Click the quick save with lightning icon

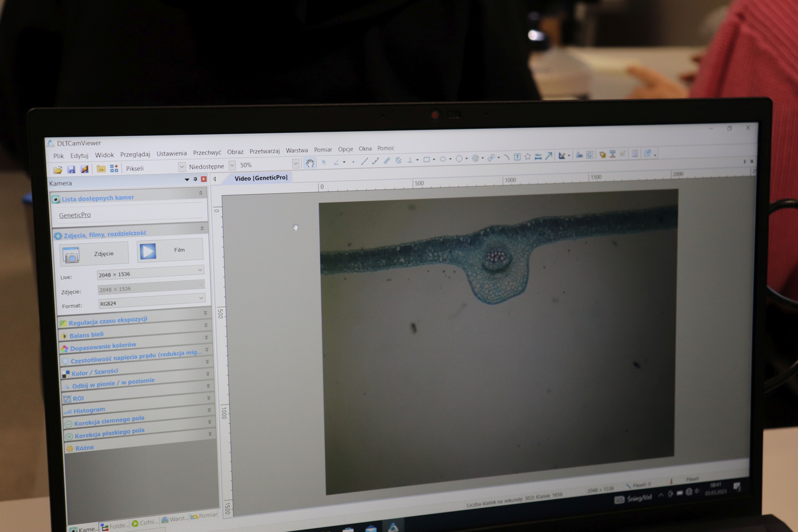(84, 169)
